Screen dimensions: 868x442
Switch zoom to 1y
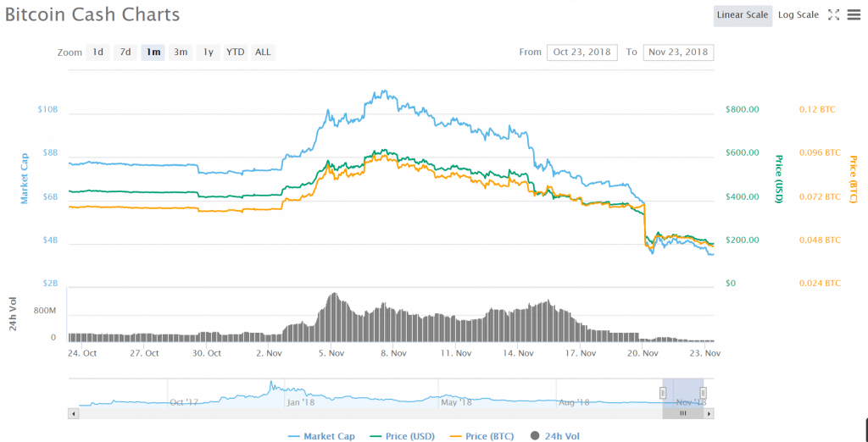pyautogui.click(x=208, y=52)
